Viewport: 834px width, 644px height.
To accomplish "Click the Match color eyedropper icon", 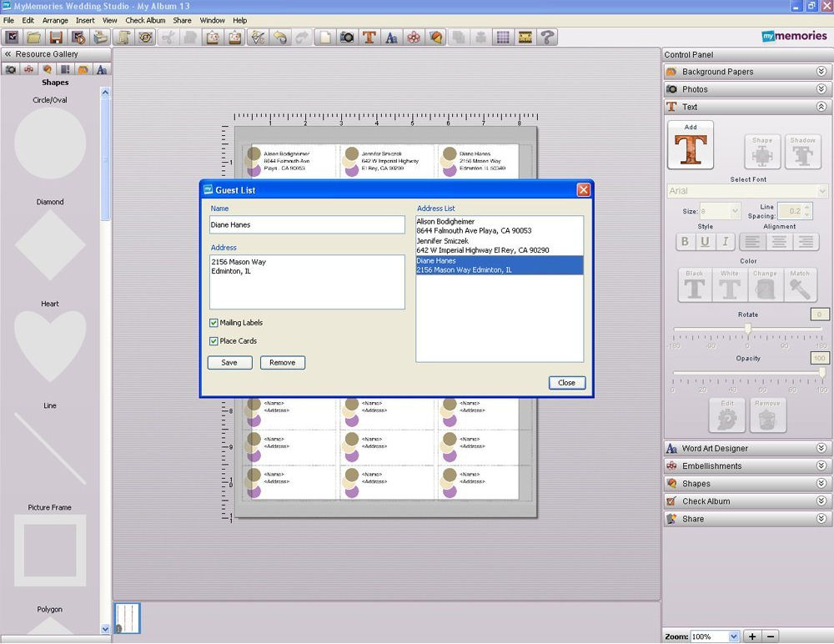I will point(800,285).
